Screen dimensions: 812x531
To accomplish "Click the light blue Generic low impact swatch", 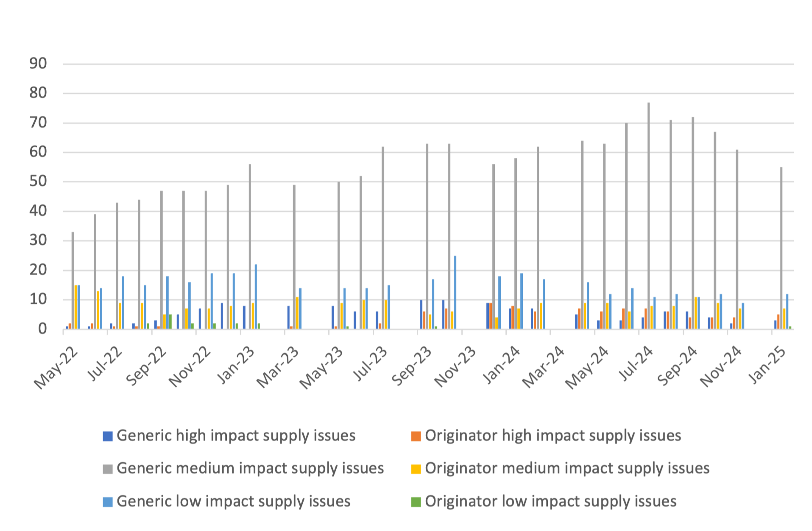I will click(x=108, y=502).
